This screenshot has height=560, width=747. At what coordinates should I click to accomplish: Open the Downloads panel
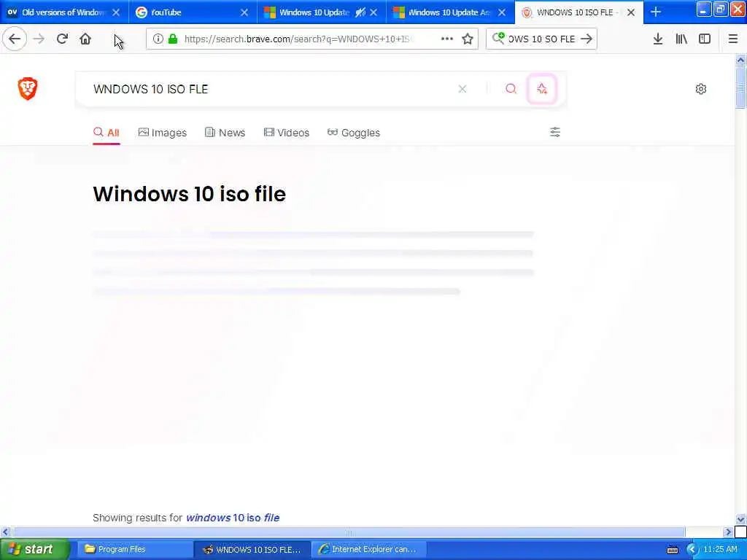click(x=658, y=39)
